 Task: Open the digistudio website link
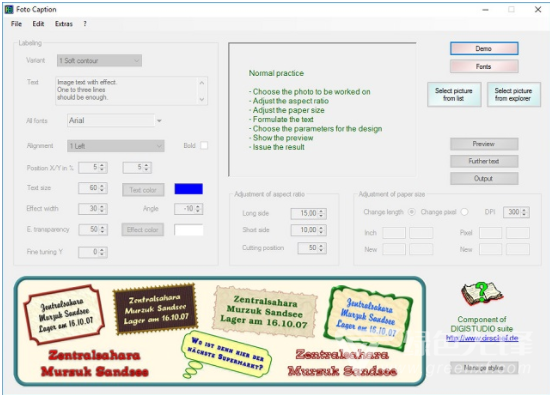tap(482, 338)
